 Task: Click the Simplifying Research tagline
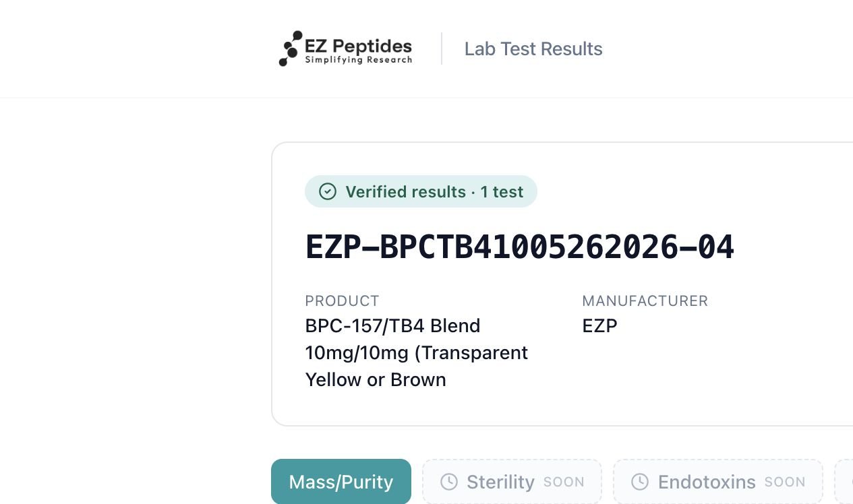click(359, 60)
